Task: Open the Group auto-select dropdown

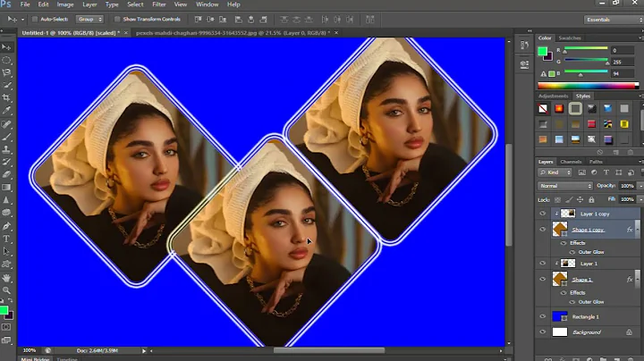Action: (89, 20)
